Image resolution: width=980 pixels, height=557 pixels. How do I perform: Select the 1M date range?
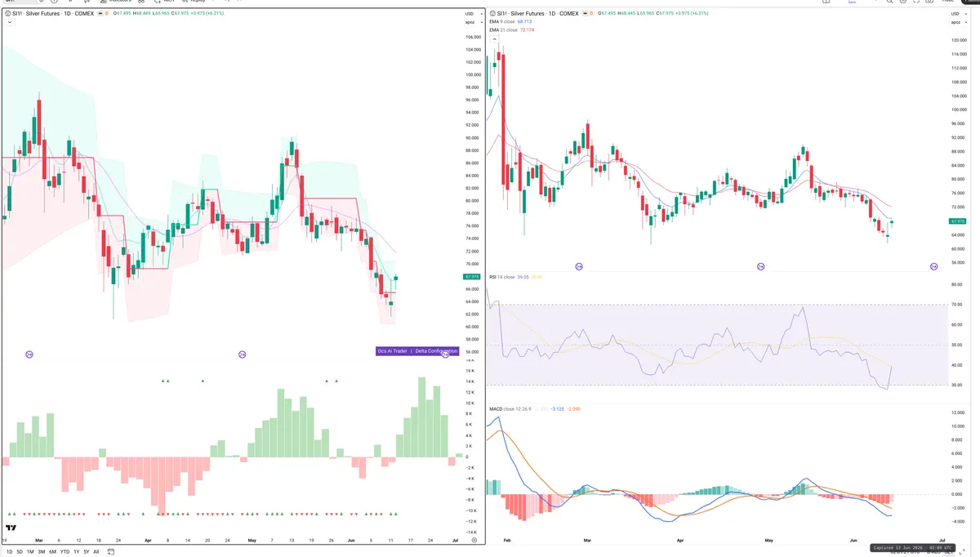pyautogui.click(x=30, y=552)
